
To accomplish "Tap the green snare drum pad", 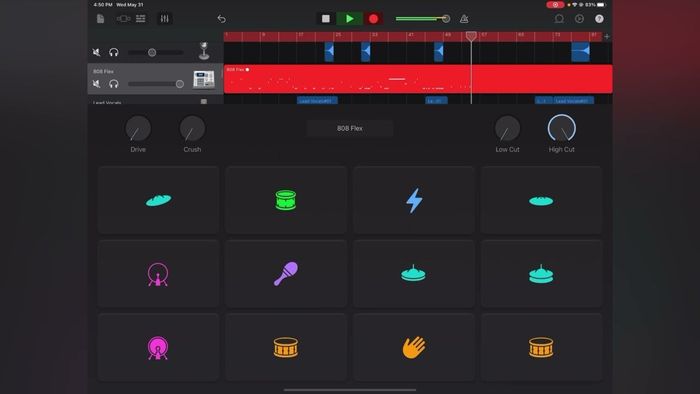I will pyautogui.click(x=286, y=200).
